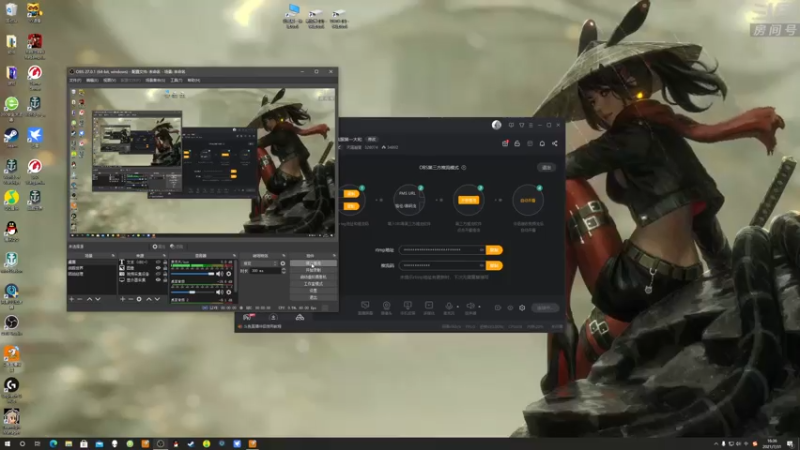Expand the microphone options arrow in streaming app
The image size is (800, 450).
pos(457,307)
